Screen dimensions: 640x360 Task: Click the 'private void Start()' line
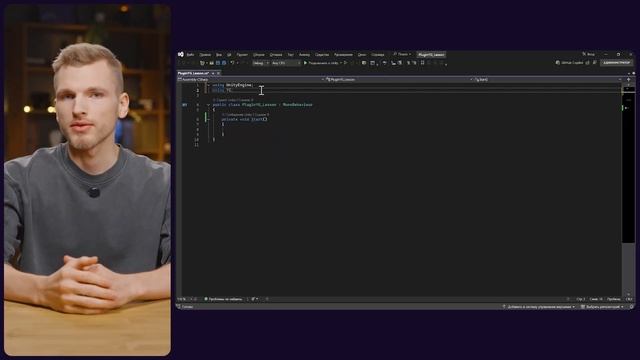244,120
